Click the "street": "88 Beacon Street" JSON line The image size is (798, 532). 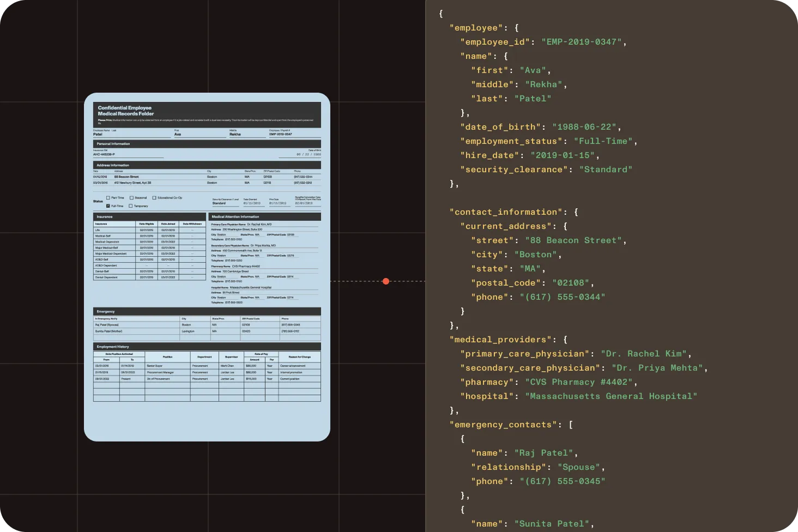coord(549,240)
